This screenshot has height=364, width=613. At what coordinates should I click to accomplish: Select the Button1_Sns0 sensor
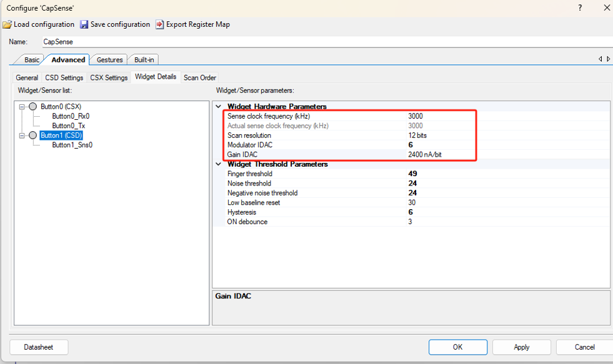coord(72,145)
